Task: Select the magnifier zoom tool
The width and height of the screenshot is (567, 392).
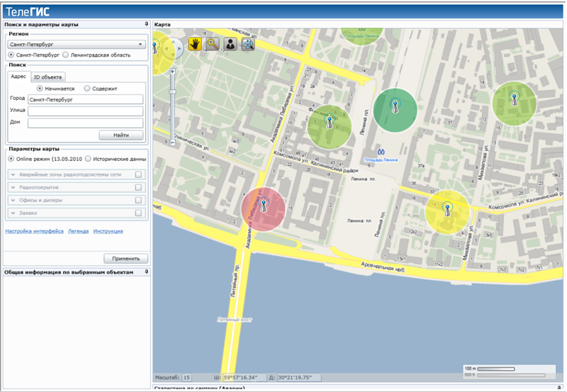Action: 212,44
